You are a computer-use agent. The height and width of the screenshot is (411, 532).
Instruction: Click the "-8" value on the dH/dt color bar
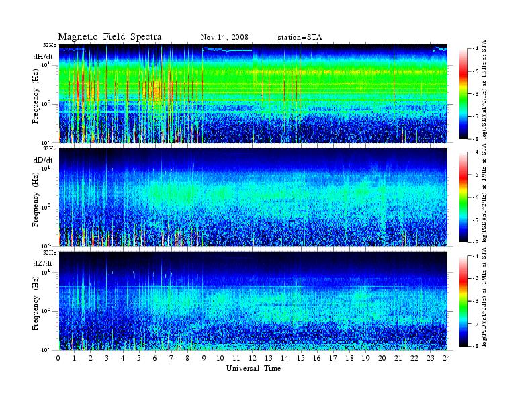(x=476, y=139)
